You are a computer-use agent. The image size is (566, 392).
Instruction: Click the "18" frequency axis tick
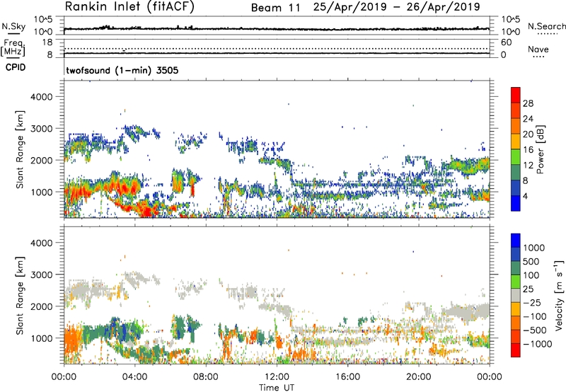(47, 42)
